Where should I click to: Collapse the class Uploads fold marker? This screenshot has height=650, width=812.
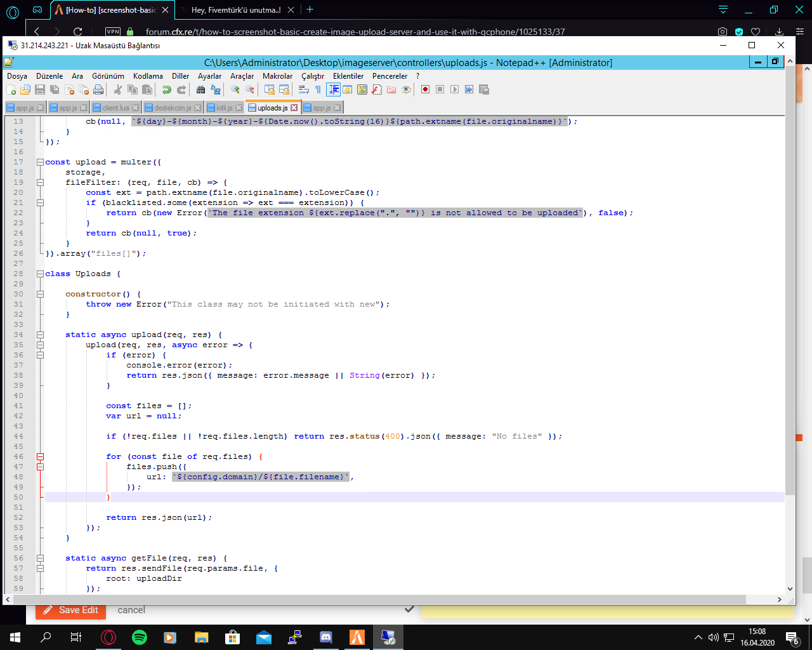point(40,274)
